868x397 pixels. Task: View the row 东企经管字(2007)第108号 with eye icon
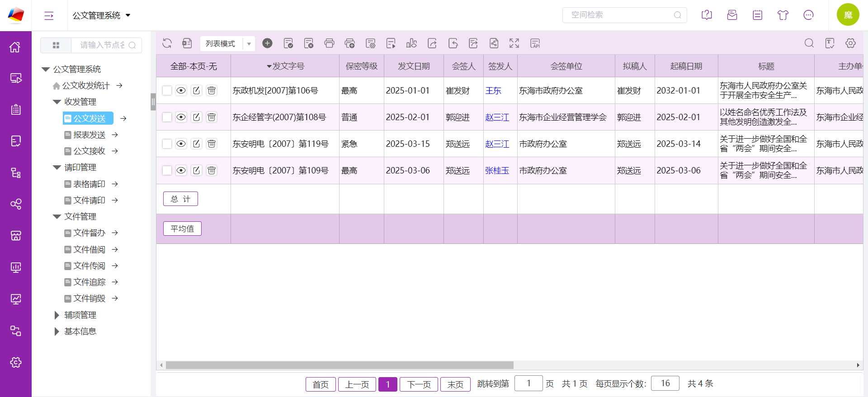coord(181,117)
